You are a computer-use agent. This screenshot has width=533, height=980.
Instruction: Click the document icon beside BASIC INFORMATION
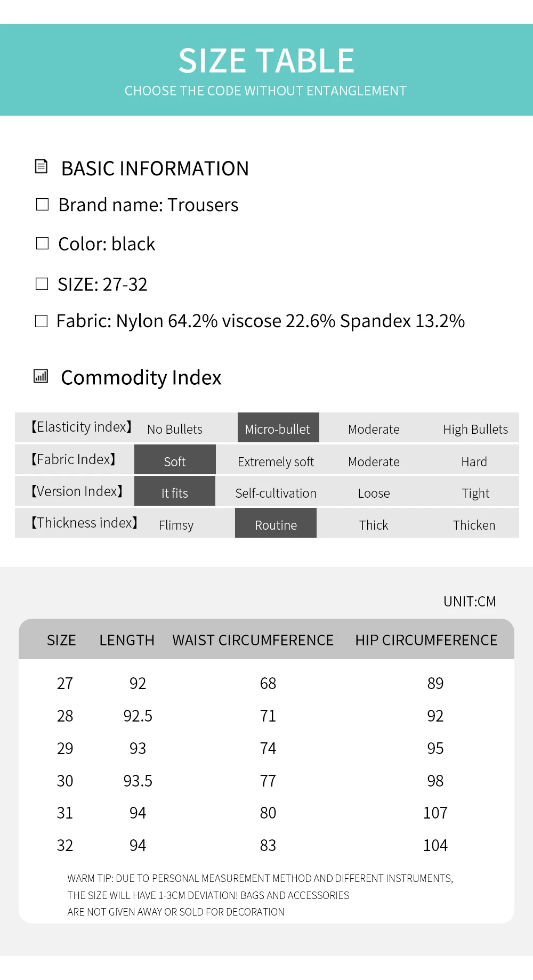(x=41, y=167)
